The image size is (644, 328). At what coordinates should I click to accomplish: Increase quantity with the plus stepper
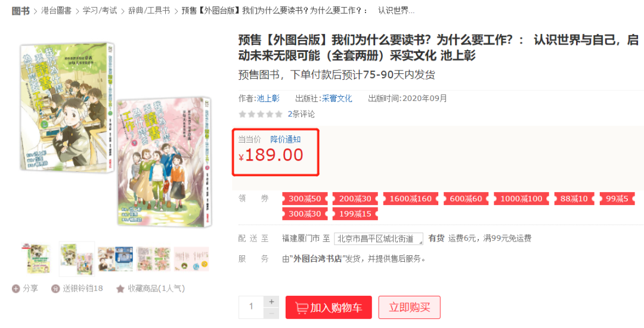pyautogui.click(x=271, y=302)
